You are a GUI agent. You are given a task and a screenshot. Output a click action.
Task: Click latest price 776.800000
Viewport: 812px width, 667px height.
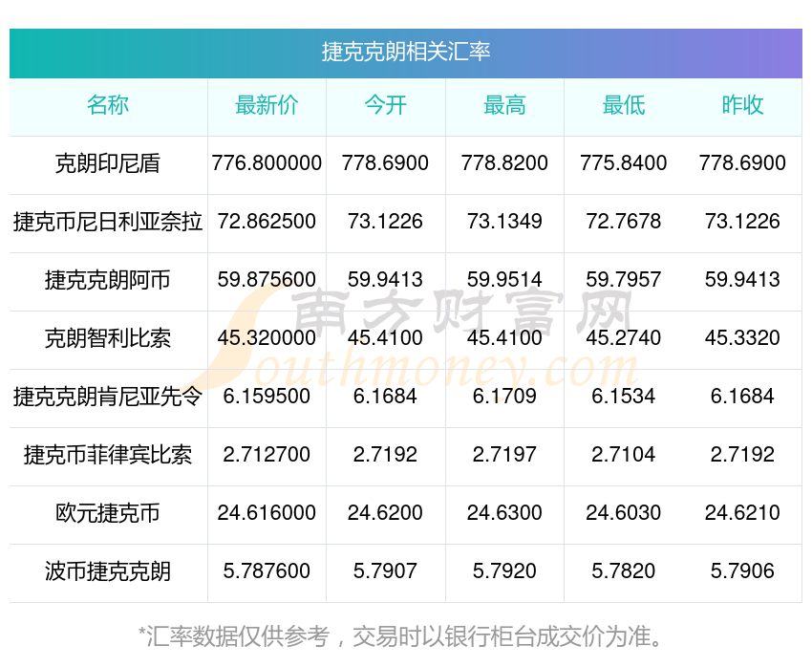click(x=267, y=163)
